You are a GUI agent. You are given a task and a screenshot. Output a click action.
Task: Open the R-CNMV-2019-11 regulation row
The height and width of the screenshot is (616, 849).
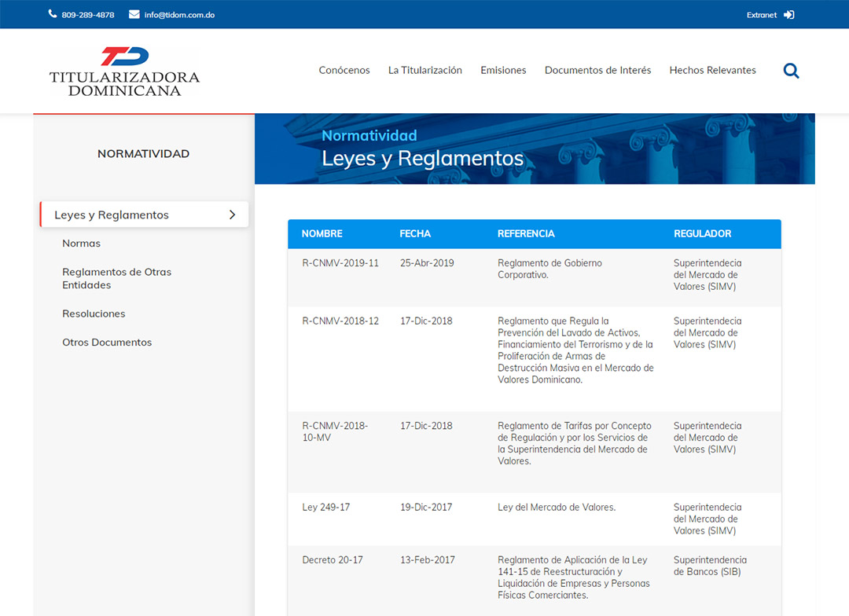click(340, 263)
